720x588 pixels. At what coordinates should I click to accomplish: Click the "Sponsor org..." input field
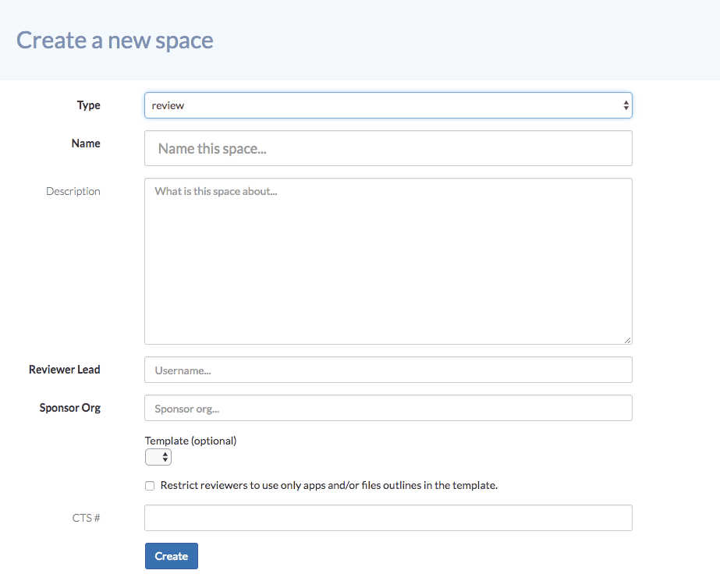tap(388, 407)
